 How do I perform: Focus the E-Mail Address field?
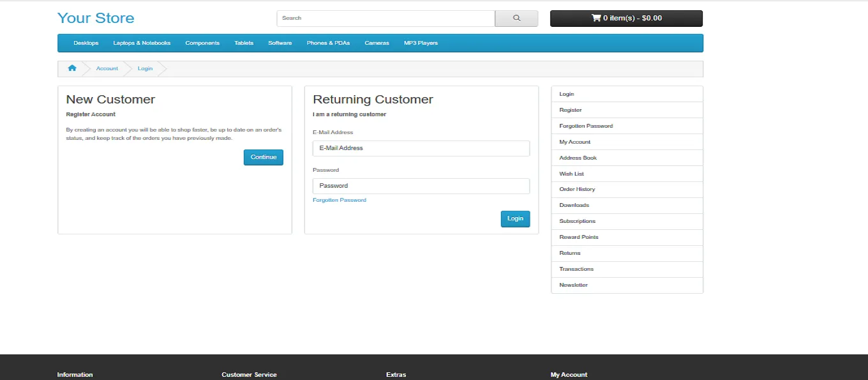[421, 148]
